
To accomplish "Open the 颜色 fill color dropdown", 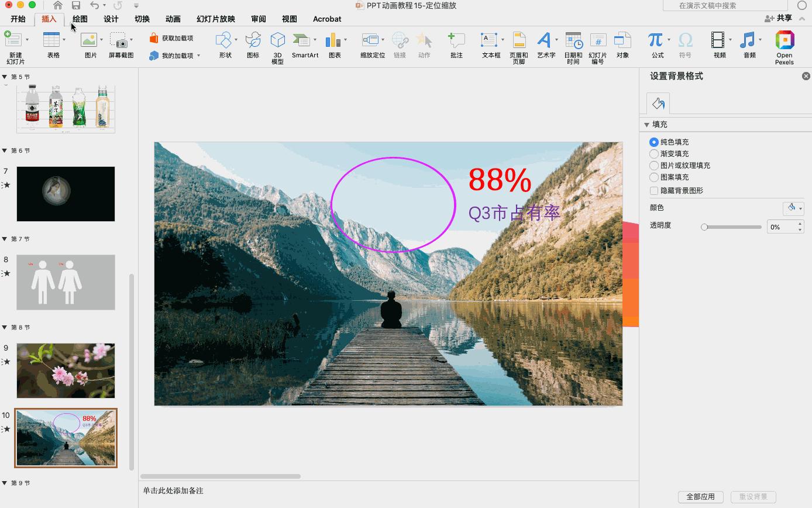I will coord(793,208).
